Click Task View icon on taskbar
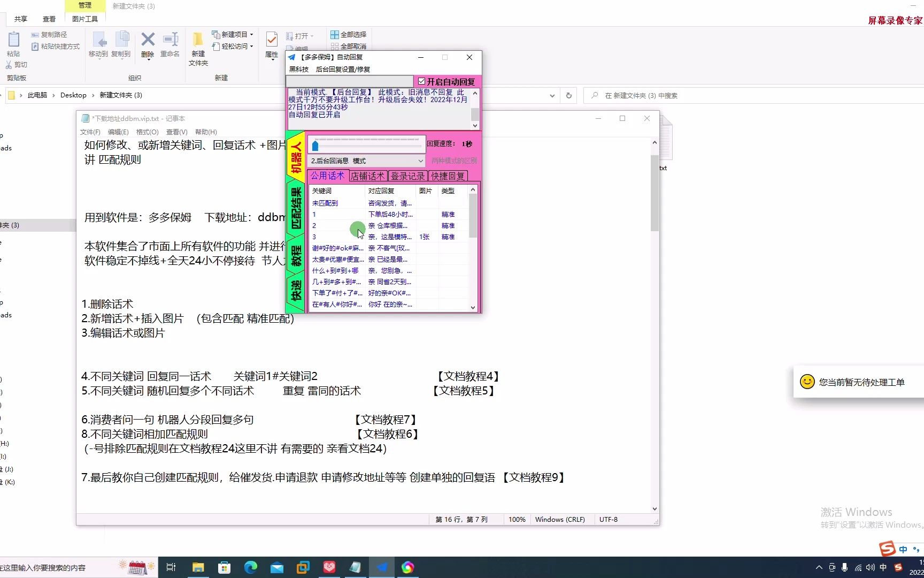 [171, 567]
